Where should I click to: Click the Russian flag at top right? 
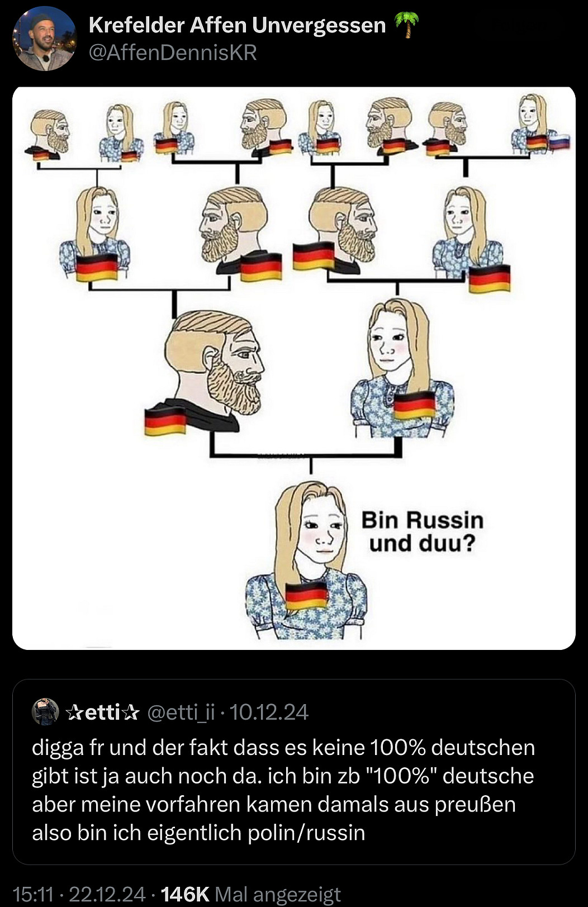coord(559,141)
